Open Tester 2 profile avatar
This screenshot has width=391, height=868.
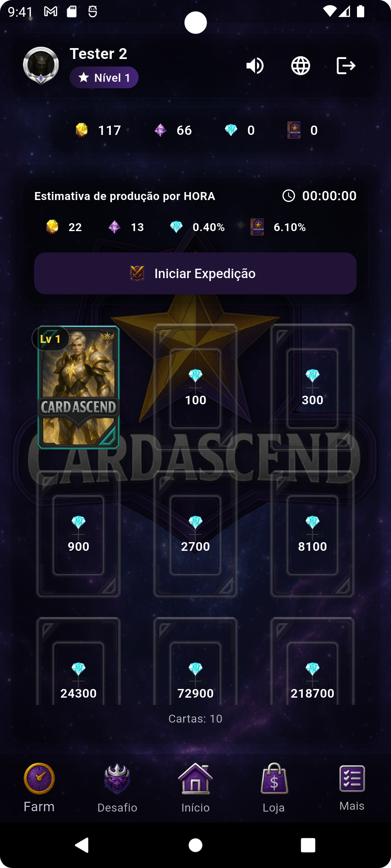41,65
